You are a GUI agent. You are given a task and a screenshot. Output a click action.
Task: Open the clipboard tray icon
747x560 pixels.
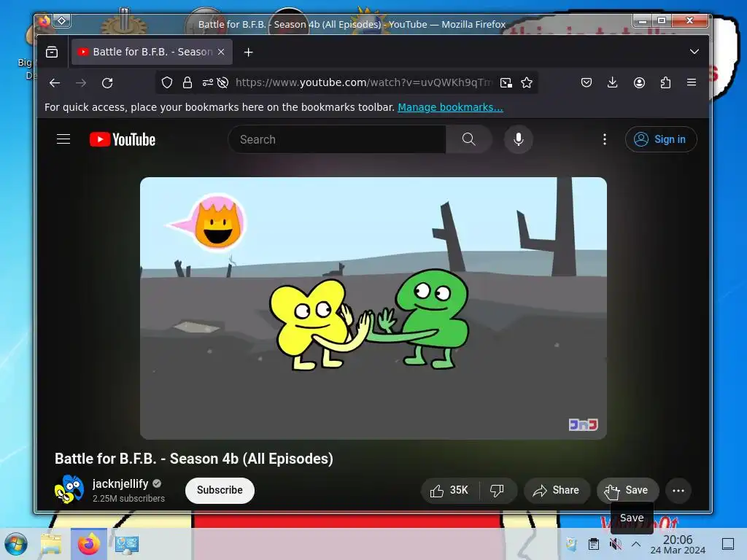(x=594, y=544)
